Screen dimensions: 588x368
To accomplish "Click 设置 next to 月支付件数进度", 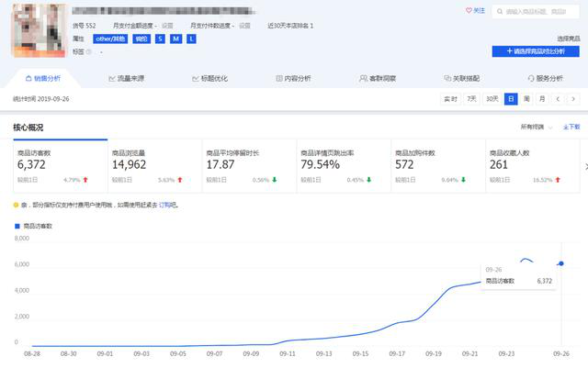I will pos(244,26).
